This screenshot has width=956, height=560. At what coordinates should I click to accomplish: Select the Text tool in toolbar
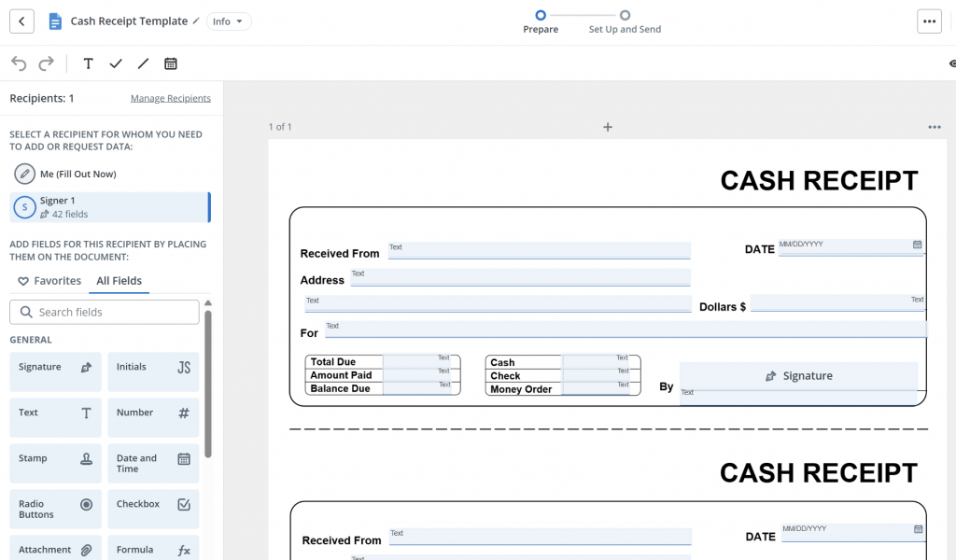click(89, 63)
